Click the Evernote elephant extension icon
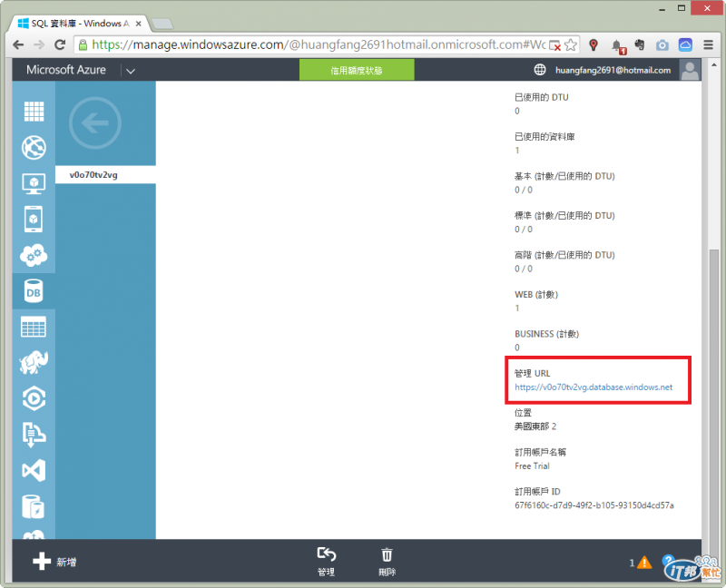 pyautogui.click(x=640, y=44)
